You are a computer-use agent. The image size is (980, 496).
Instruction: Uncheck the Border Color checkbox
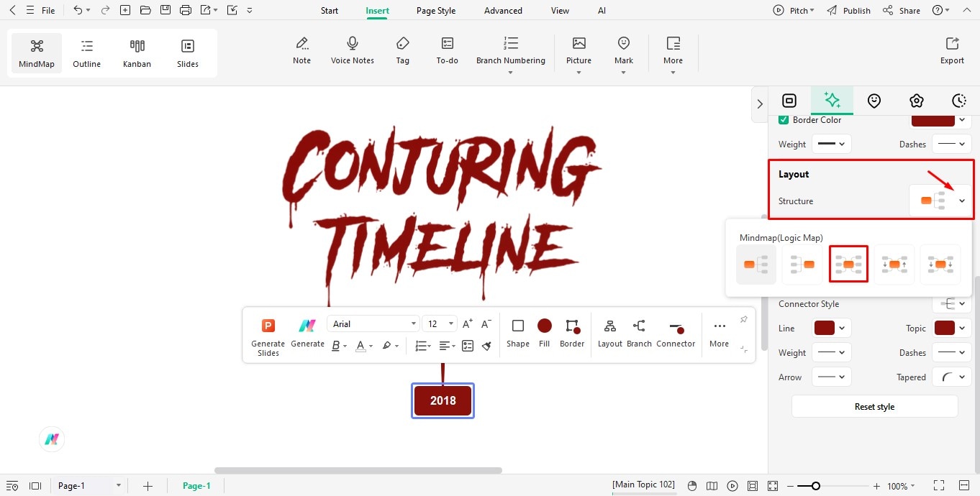(784, 119)
